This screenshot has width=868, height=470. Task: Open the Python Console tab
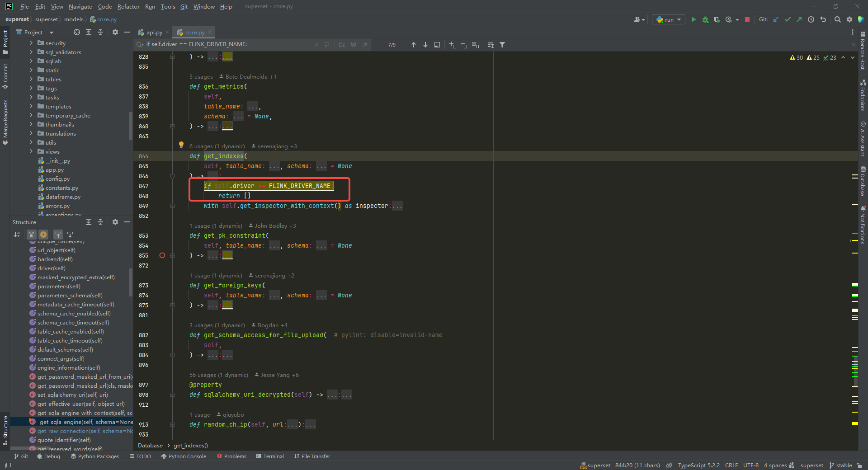coord(184,456)
